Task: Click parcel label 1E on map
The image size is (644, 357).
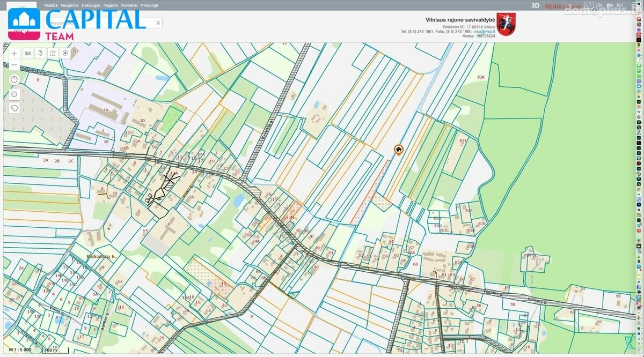Action: coord(106,142)
